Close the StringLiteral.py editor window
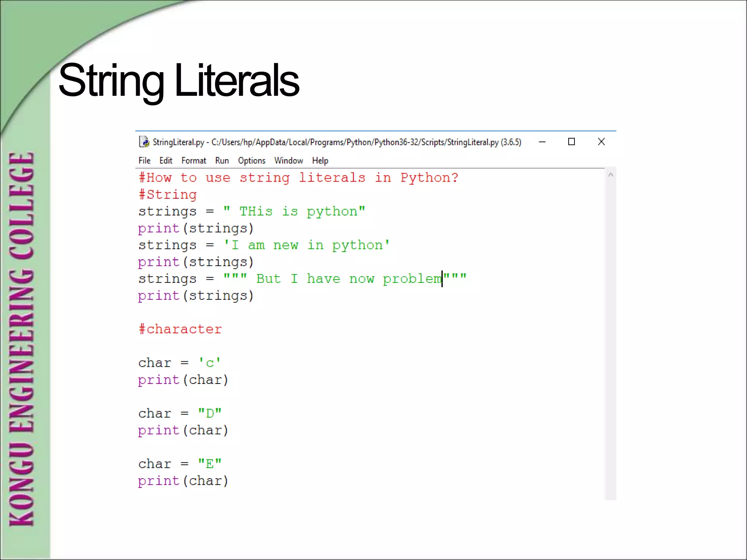 (601, 142)
